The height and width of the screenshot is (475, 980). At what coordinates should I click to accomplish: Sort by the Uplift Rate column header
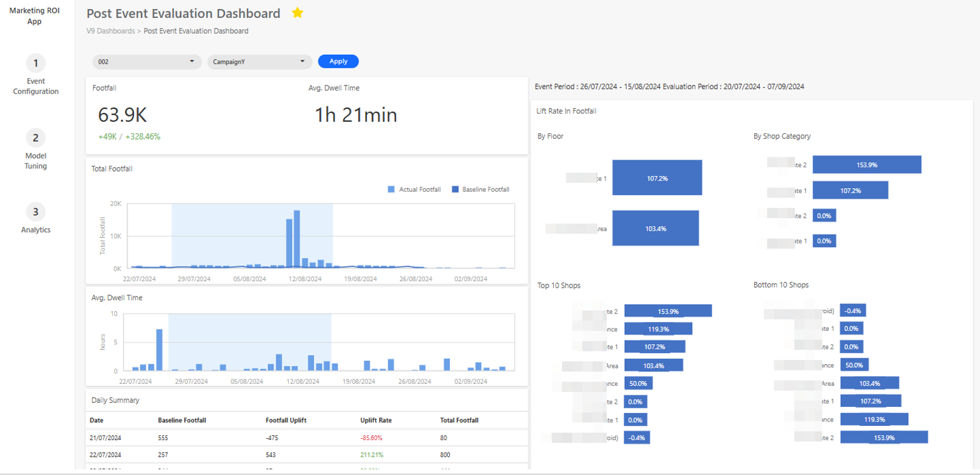pos(376,420)
